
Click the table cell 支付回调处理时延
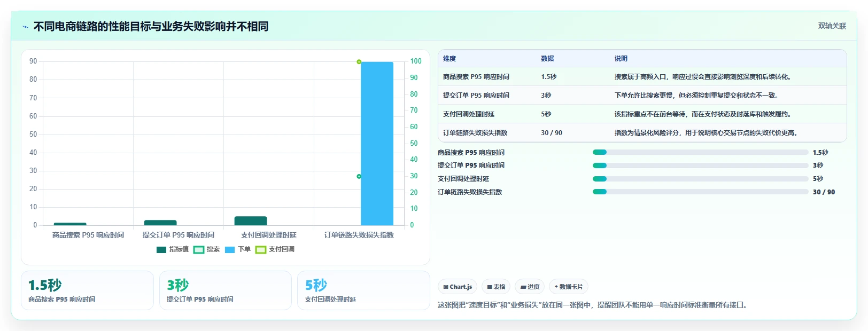click(469, 114)
